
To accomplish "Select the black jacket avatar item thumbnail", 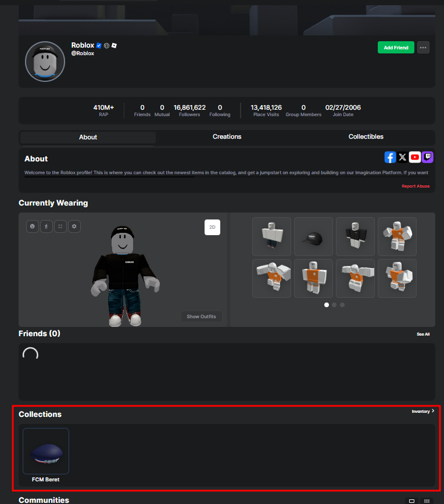I will (355, 236).
